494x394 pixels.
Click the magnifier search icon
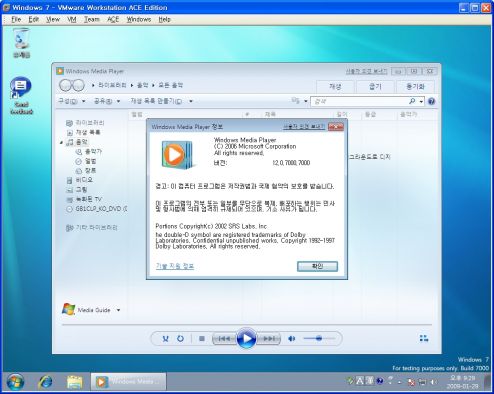click(x=412, y=101)
